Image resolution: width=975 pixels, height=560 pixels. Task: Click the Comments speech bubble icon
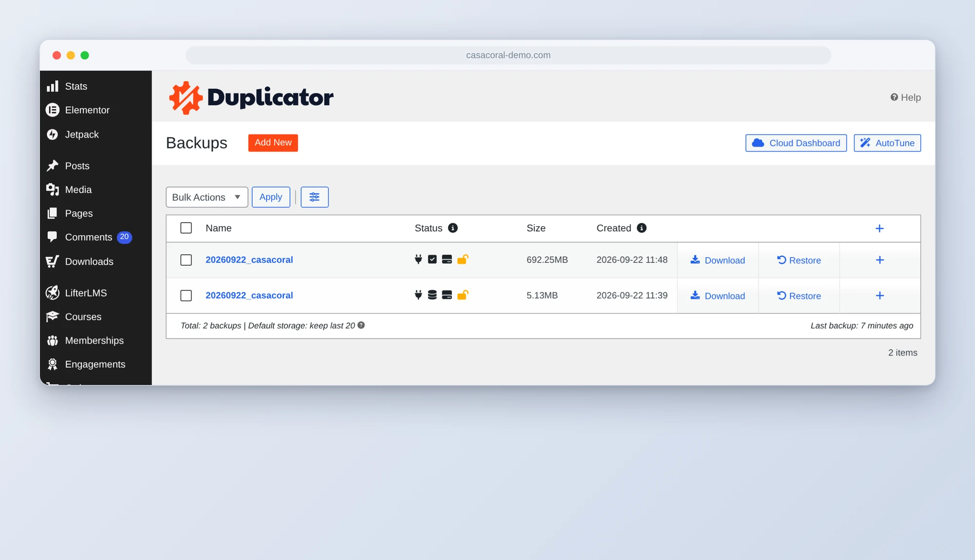click(x=53, y=237)
